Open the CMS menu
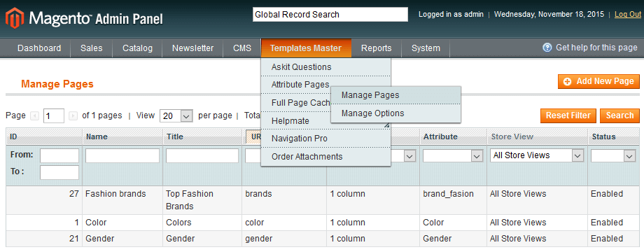644x252 pixels. point(242,48)
